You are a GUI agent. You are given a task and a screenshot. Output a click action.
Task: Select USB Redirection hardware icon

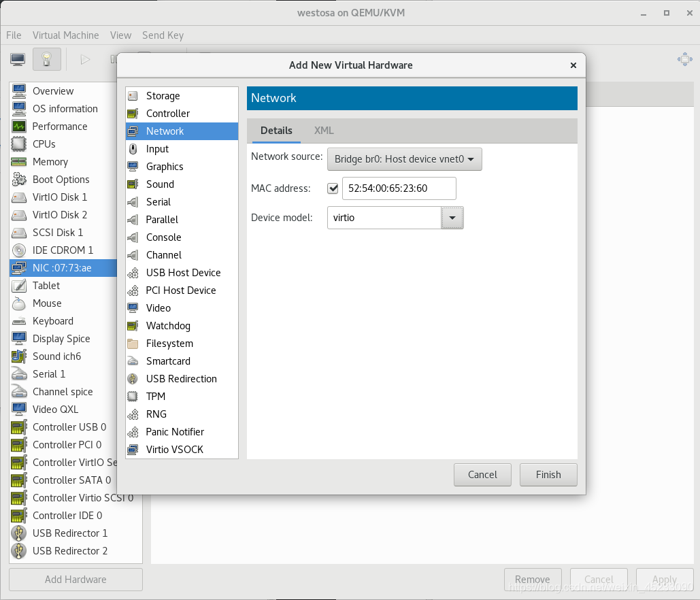tap(133, 379)
